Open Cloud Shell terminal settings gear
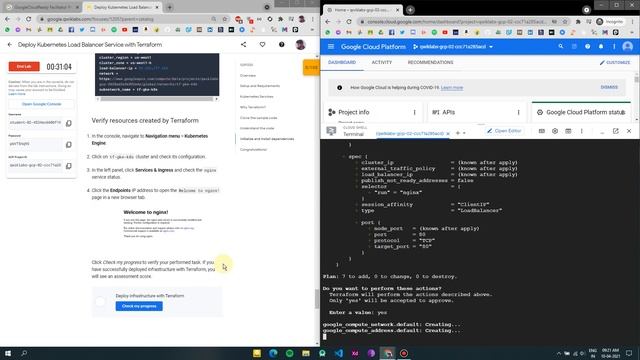 pos(555,131)
